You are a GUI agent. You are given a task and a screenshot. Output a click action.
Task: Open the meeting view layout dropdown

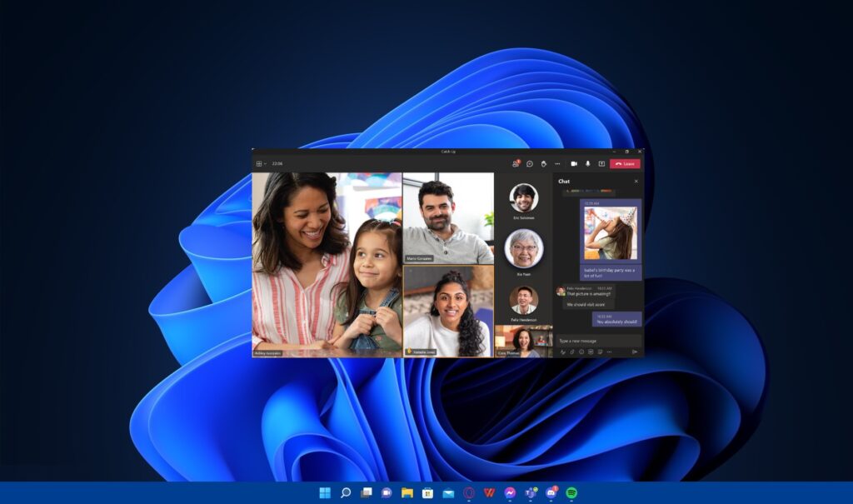coord(261,164)
